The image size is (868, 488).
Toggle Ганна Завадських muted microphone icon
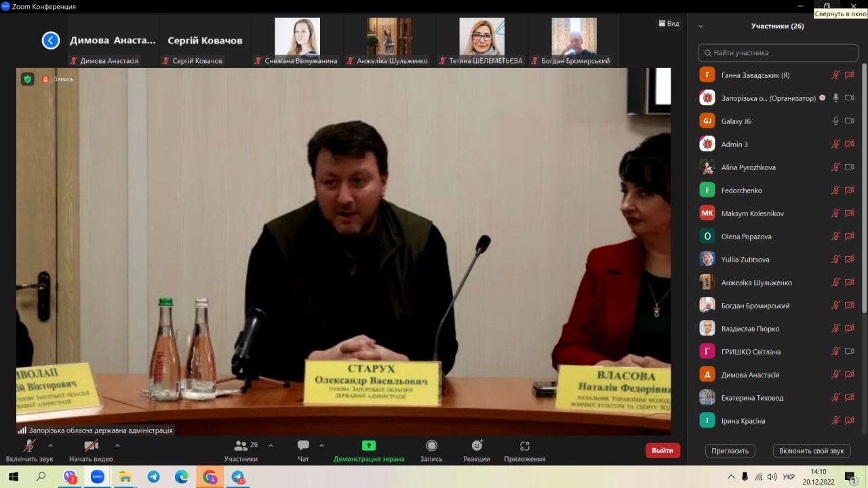(x=836, y=75)
